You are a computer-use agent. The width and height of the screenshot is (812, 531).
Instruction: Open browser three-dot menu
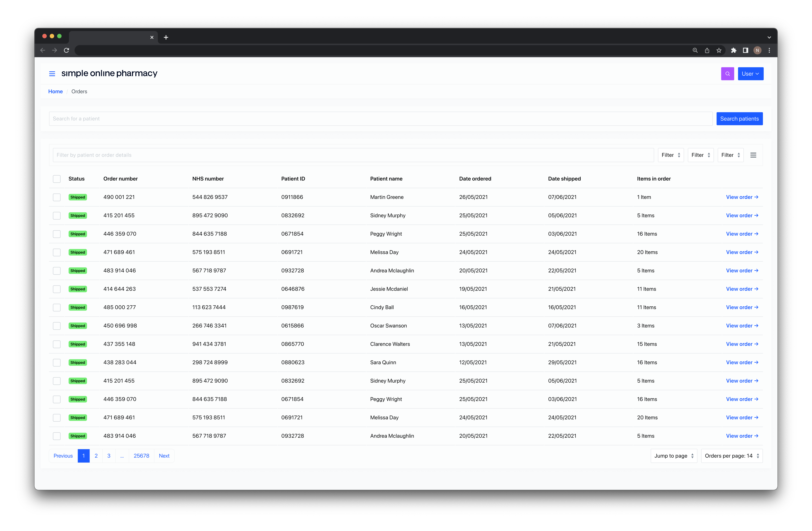(769, 51)
